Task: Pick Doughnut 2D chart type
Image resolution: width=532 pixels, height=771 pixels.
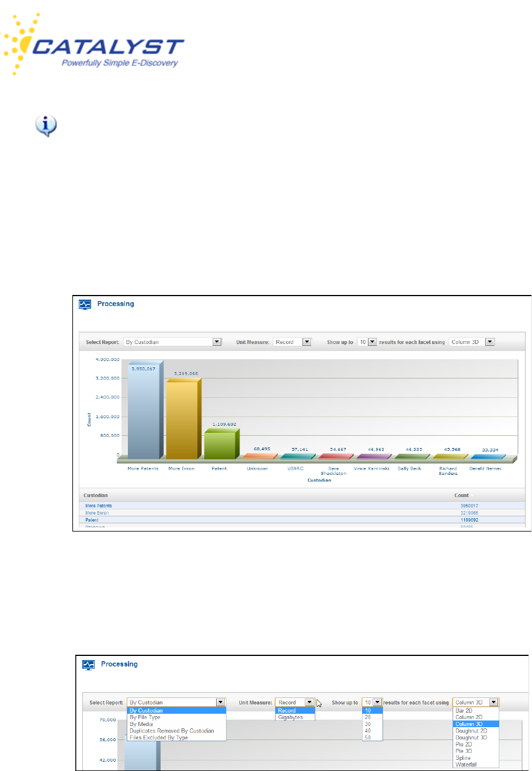Action: [x=476, y=731]
